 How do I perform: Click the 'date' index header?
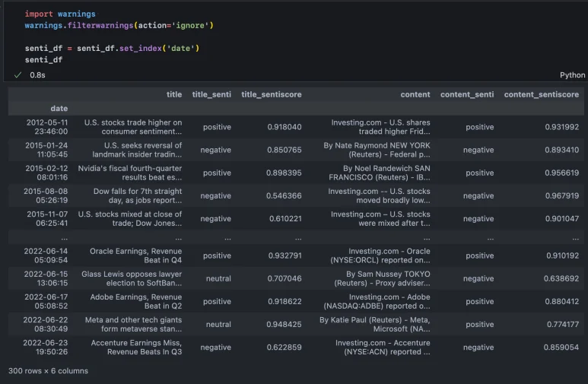point(59,109)
